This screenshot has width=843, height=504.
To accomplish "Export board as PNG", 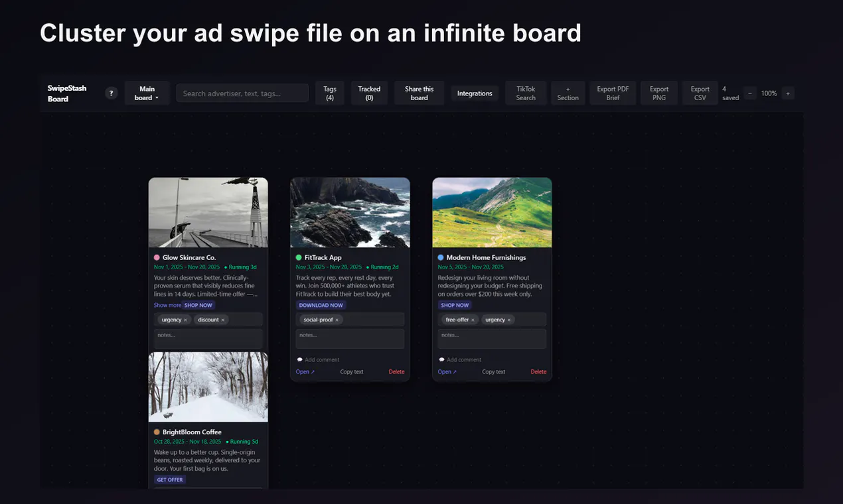I will click(x=659, y=94).
